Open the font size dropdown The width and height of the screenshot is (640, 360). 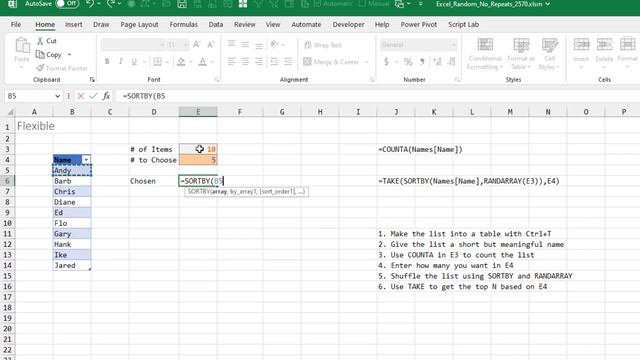[186, 44]
